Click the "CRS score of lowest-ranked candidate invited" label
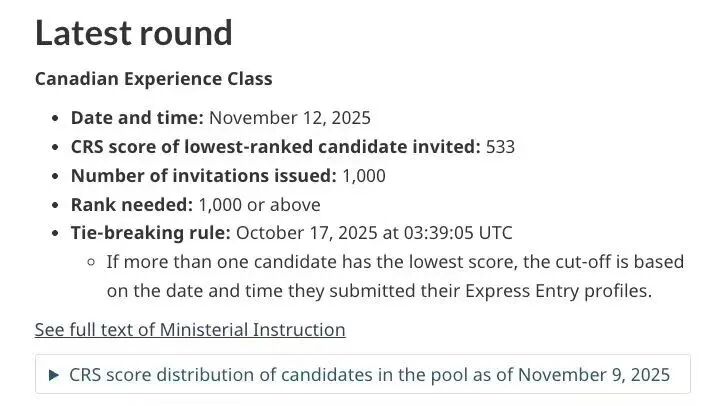Viewport: 726px width, 406px height. tap(275, 146)
